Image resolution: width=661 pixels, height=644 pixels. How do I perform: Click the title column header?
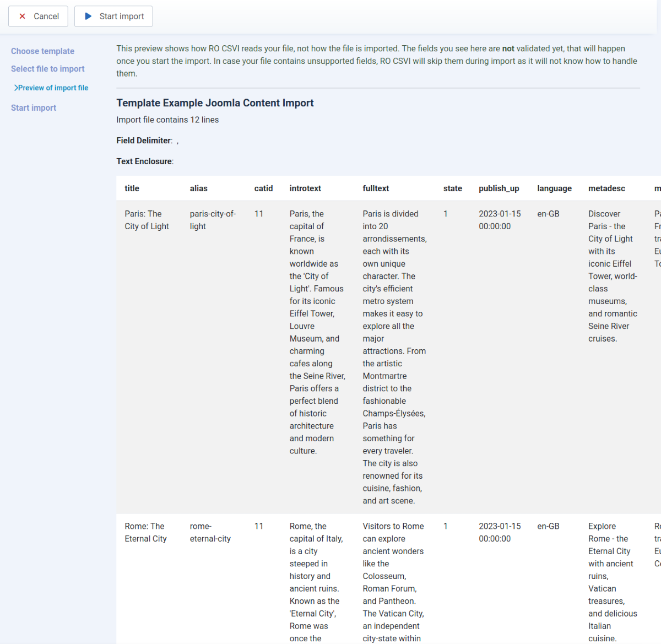pos(132,188)
